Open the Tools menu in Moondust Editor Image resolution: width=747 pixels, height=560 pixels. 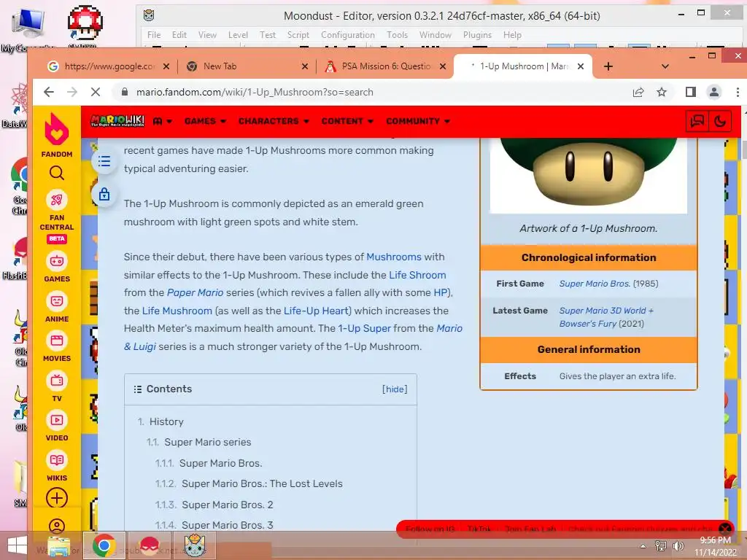pos(397,35)
